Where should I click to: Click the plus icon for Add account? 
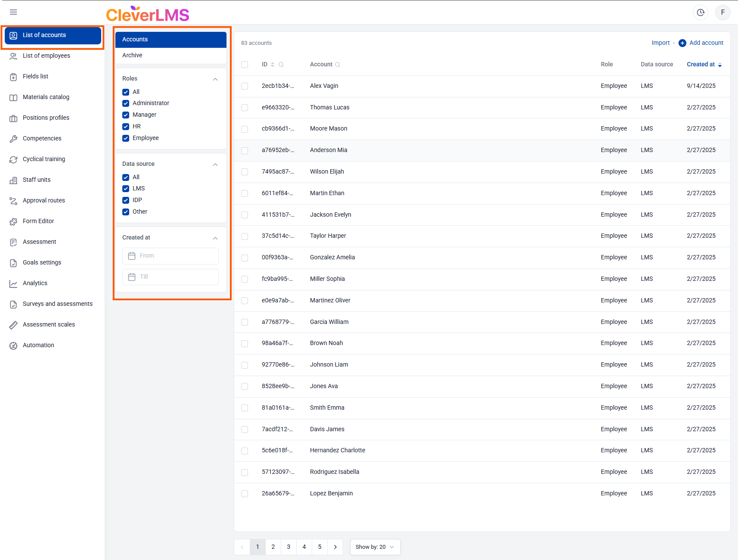(682, 43)
